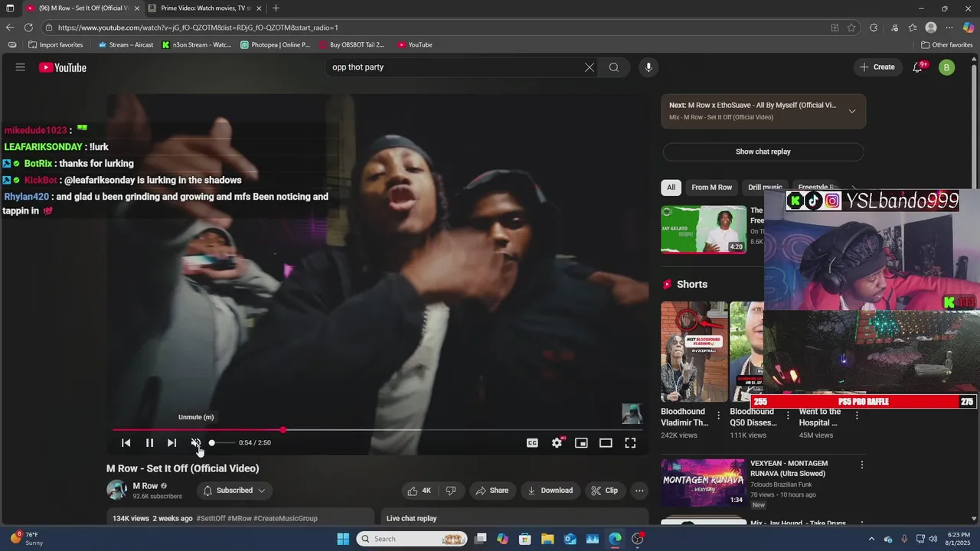The height and width of the screenshot is (551, 980).
Task: Show chat replay
Action: click(763, 152)
